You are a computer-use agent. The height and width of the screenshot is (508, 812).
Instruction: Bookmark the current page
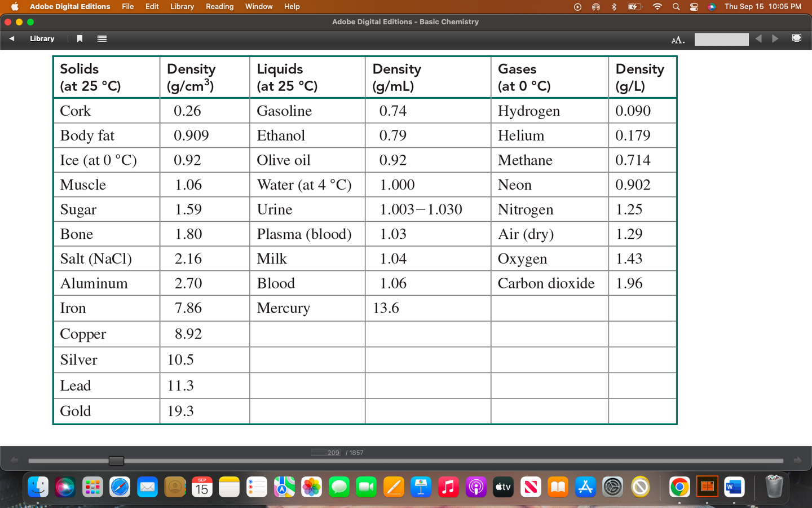[80, 38]
